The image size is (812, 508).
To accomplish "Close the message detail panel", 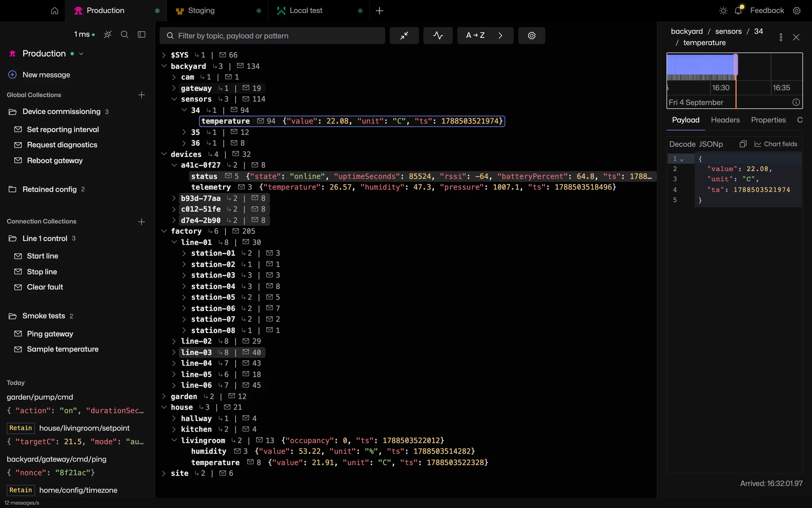I will pyautogui.click(x=796, y=37).
